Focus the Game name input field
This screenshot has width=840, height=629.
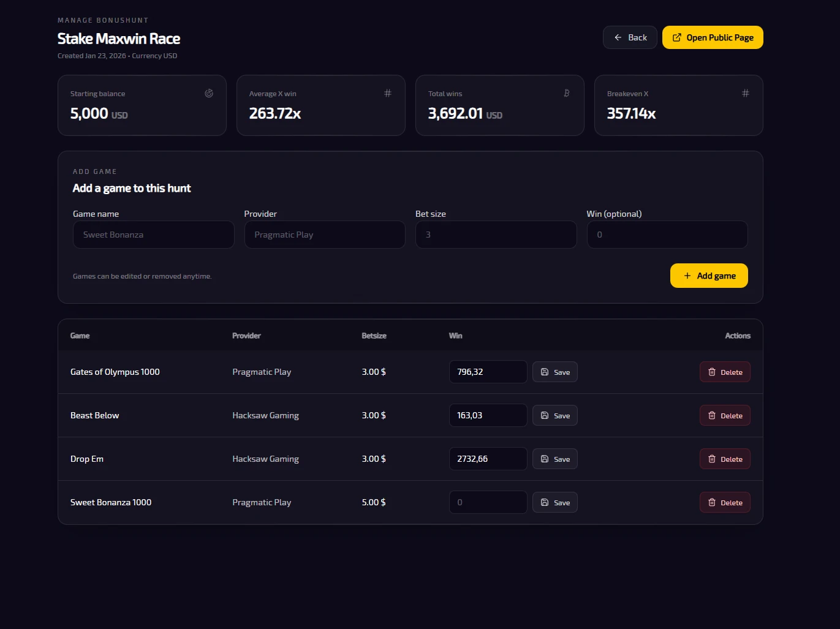[x=153, y=235]
